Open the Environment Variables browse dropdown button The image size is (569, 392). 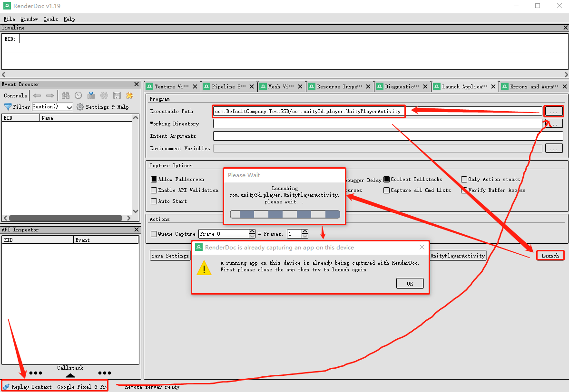(x=553, y=148)
